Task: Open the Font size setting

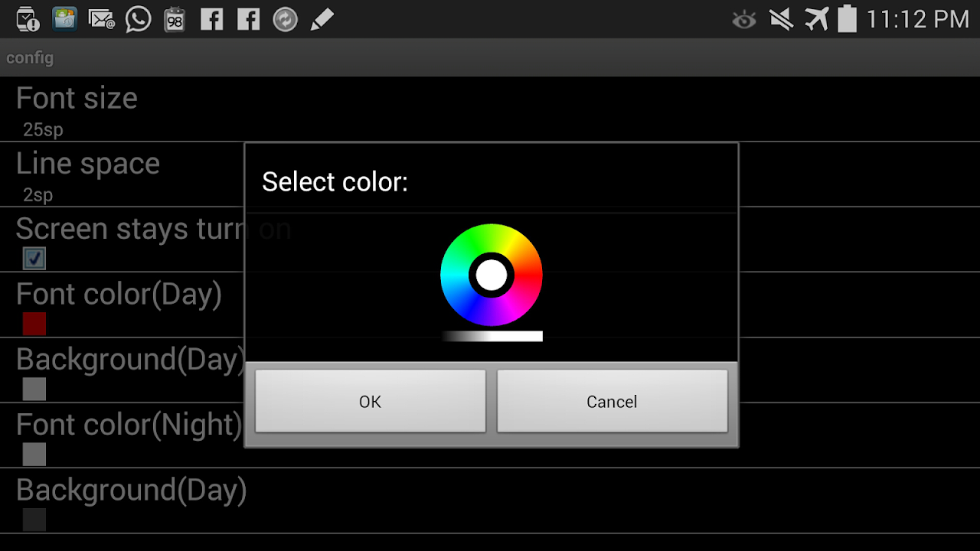Action: pos(77,109)
